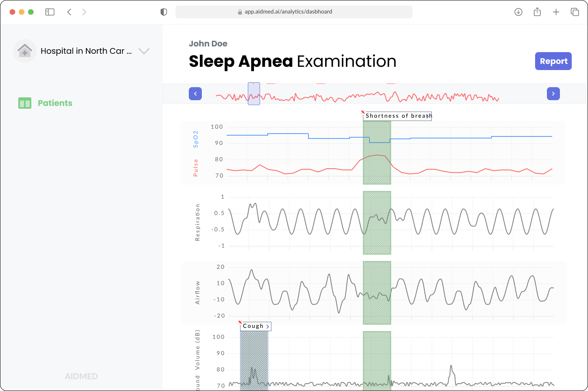Click the Report button
Screen dimensions: 588x391
(553, 61)
